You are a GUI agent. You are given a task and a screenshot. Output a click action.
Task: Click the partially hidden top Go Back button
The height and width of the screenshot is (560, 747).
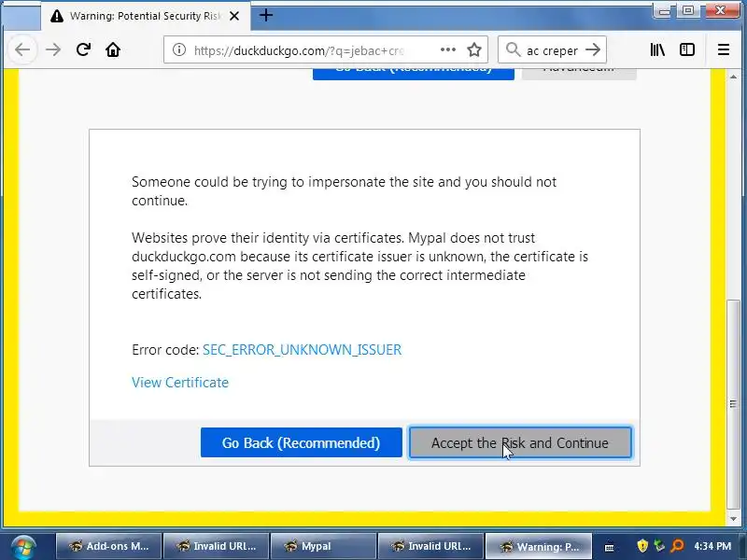tap(414, 75)
